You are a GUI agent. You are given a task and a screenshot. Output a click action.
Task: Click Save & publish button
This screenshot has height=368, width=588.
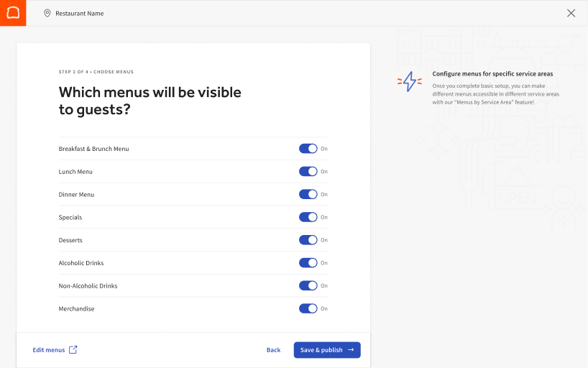click(x=327, y=350)
